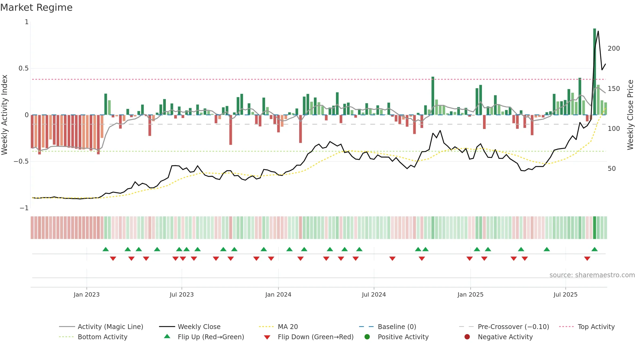Click the −1 tick on activity axis
This screenshot has height=362, width=644.
click(24, 208)
